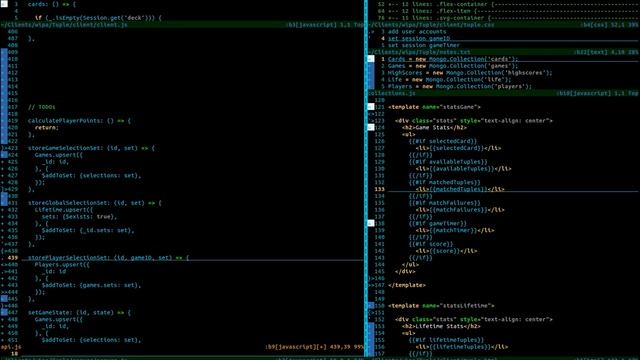Click calculatePlayerPoints function definition

79,121
